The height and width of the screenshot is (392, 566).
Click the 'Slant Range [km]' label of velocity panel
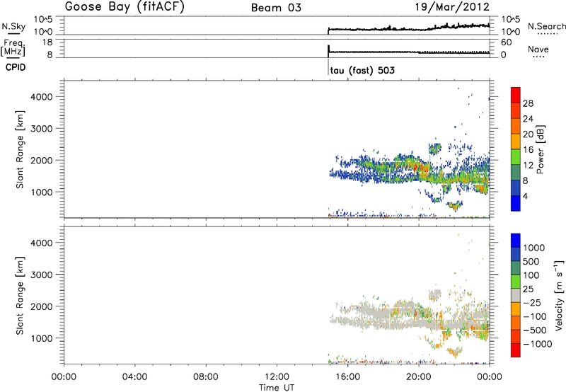[x=20, y=296]
